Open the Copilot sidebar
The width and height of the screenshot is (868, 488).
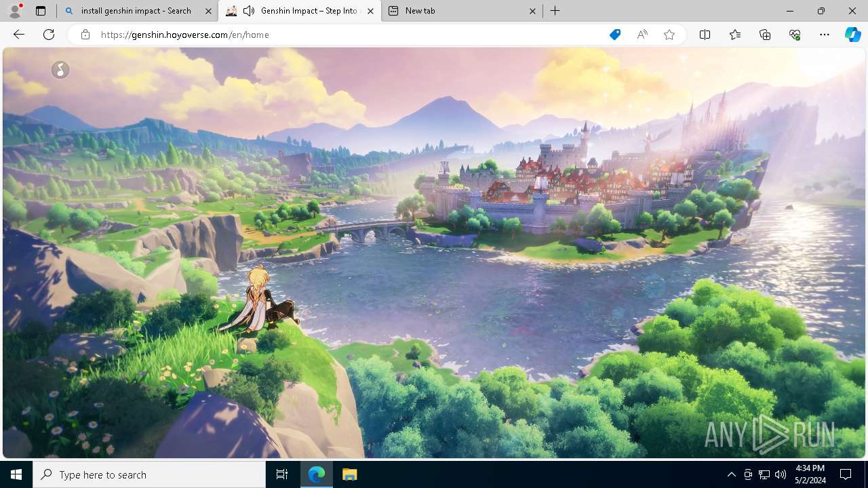852,35
